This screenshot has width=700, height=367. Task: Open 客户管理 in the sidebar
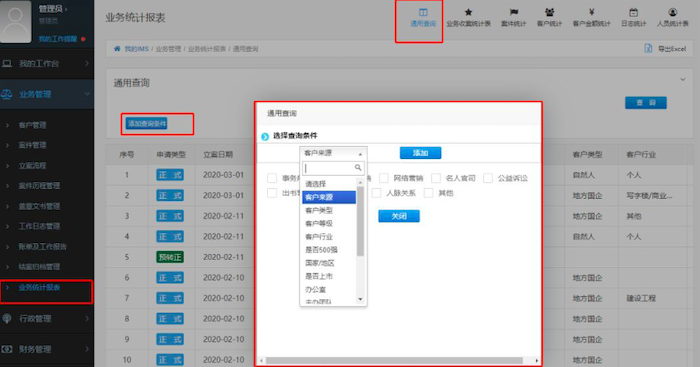coord(32,125)
